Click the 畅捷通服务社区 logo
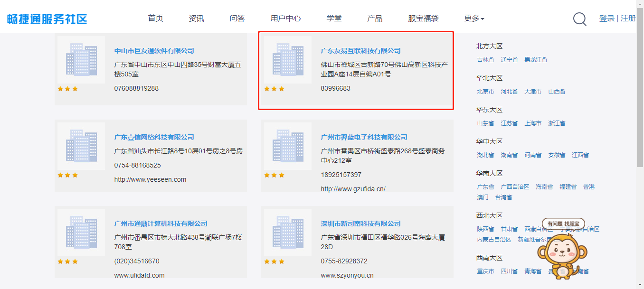Screen dimensions: 644x289 point(47,19)
